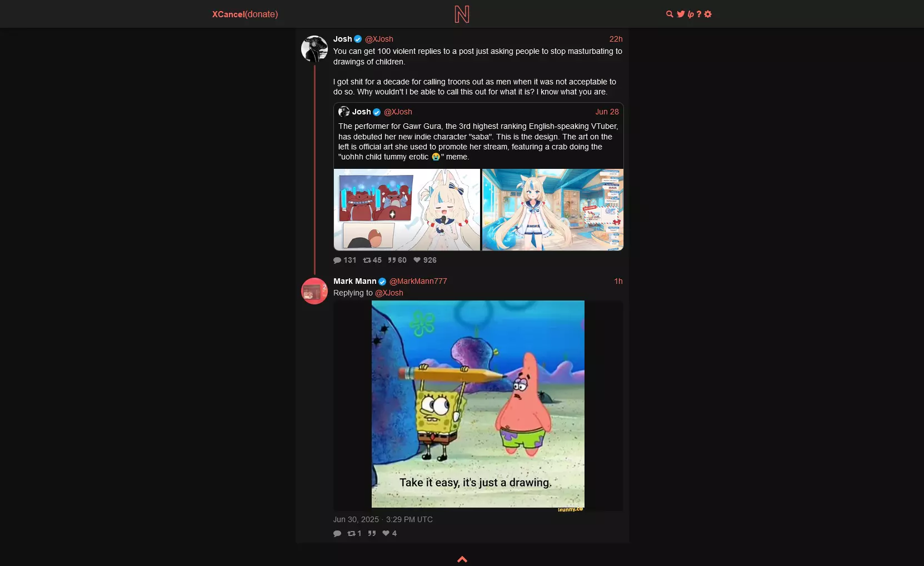
Task: Click the quote icon showing 60
Action: tap(392, 260)
